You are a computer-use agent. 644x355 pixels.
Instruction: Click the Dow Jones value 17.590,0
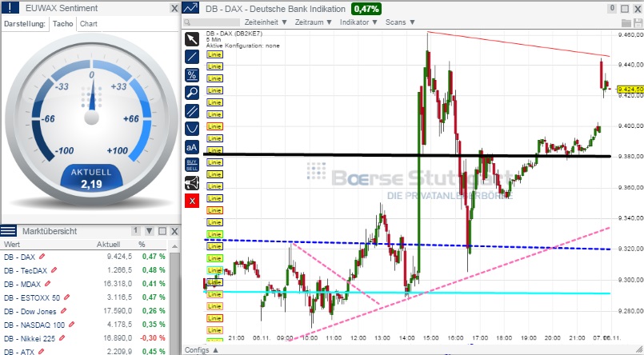point(119,311)
